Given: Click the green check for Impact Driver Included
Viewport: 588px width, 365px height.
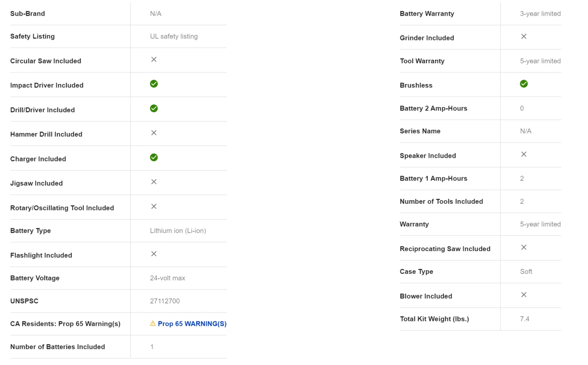Looking at the screenshot, I should 154,84.
